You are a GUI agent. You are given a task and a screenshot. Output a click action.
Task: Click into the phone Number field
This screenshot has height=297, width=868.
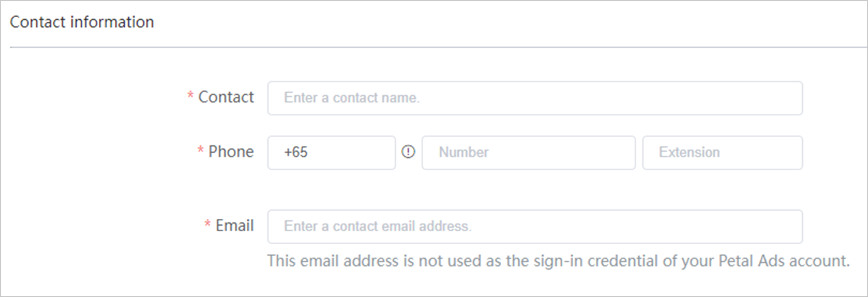pos(528,152)
